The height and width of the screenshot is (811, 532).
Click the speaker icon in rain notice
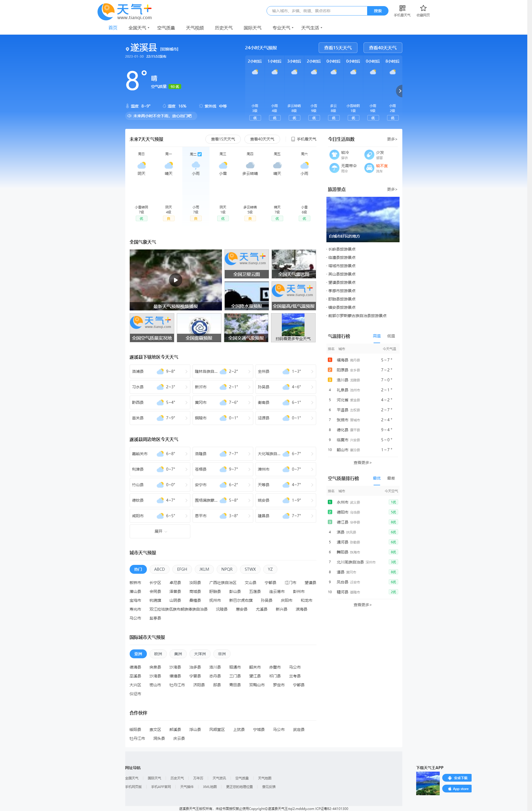[x=129, y=116]
